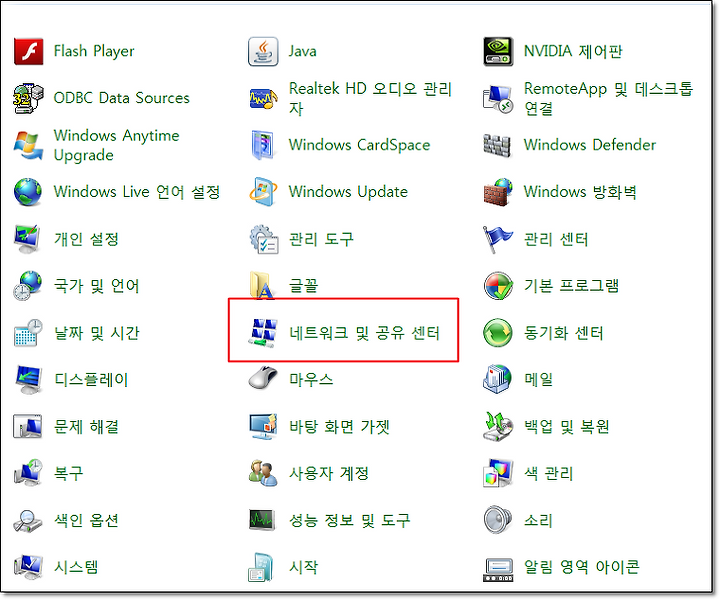This screenshot has width=720, height=600.
Task: Open the 시작 getting started icon
Action: tap(261, 567)
